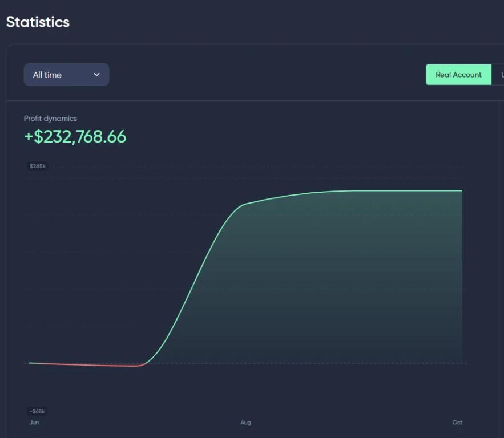Click the Jun month label

point(34,422)
